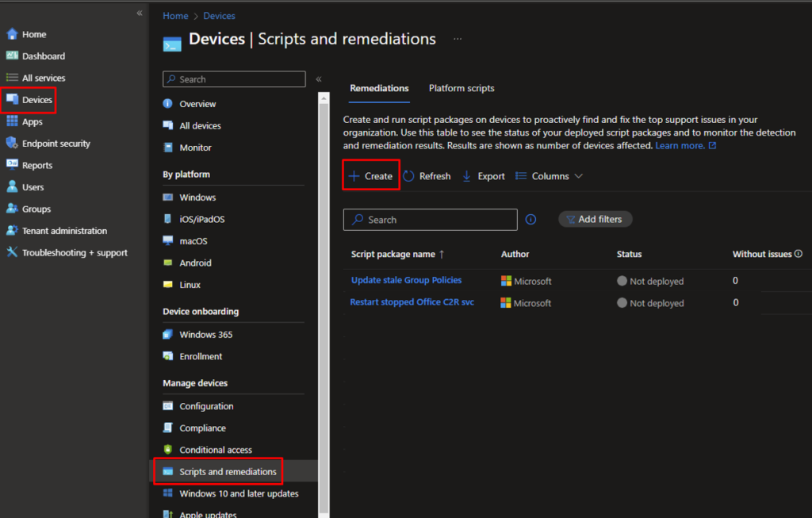Open Monitor menu item
The width and height of the screenshot is (812, 518).
click(195, 148)
